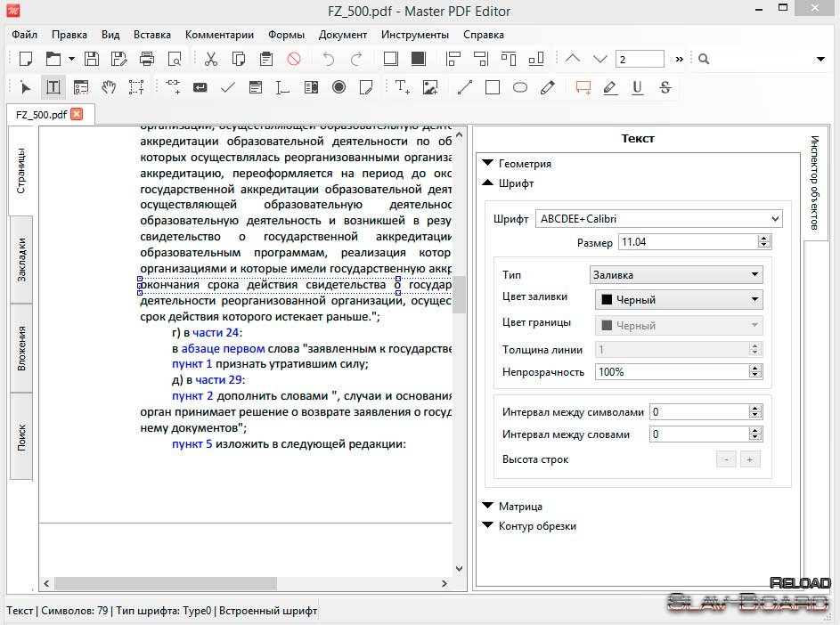The height and width of the screenshot is (625, 840).
Task: Open the Инструменты menu
Action: click(415, 35)
